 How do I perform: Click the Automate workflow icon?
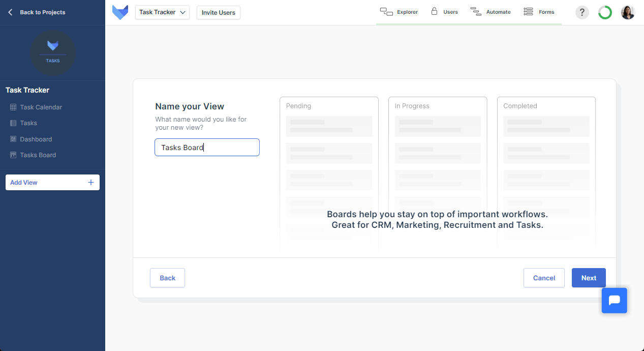[476, 11]
